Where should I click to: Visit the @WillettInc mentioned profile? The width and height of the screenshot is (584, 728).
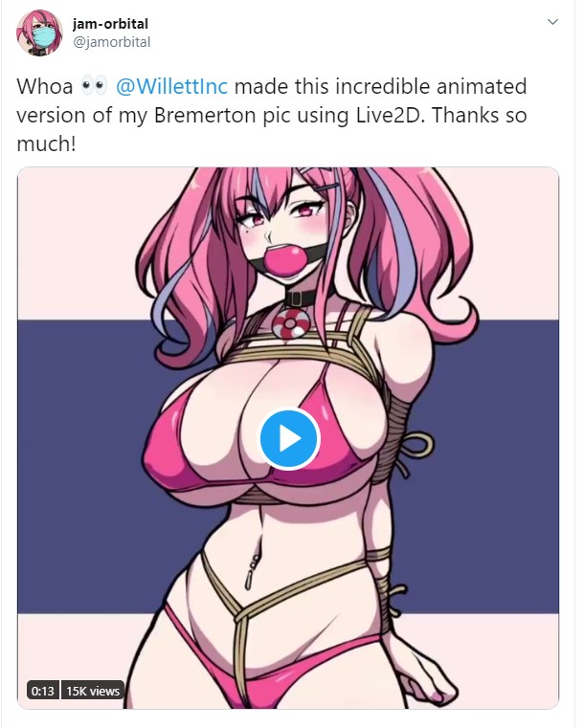point(172,86)
